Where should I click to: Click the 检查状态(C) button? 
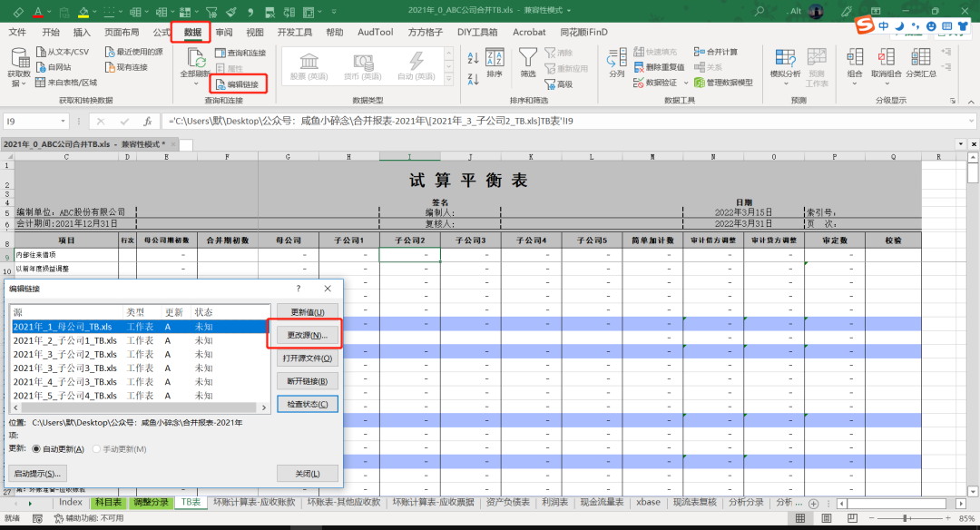click(308, 405)
